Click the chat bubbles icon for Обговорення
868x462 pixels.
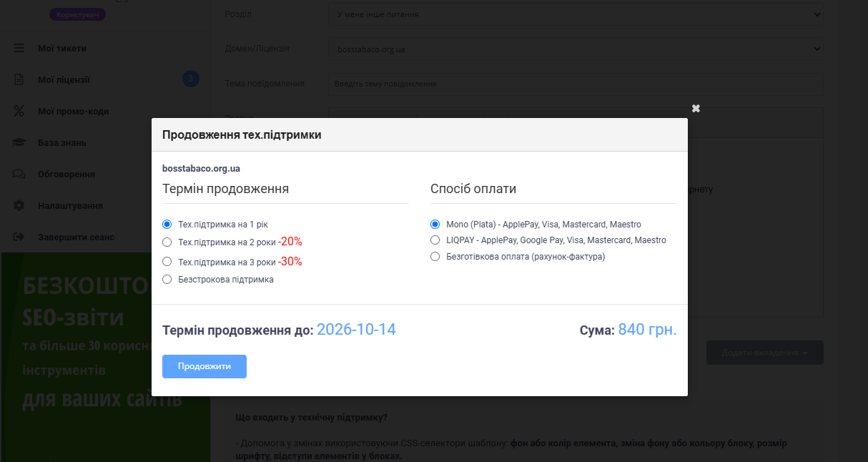(19, 175)
